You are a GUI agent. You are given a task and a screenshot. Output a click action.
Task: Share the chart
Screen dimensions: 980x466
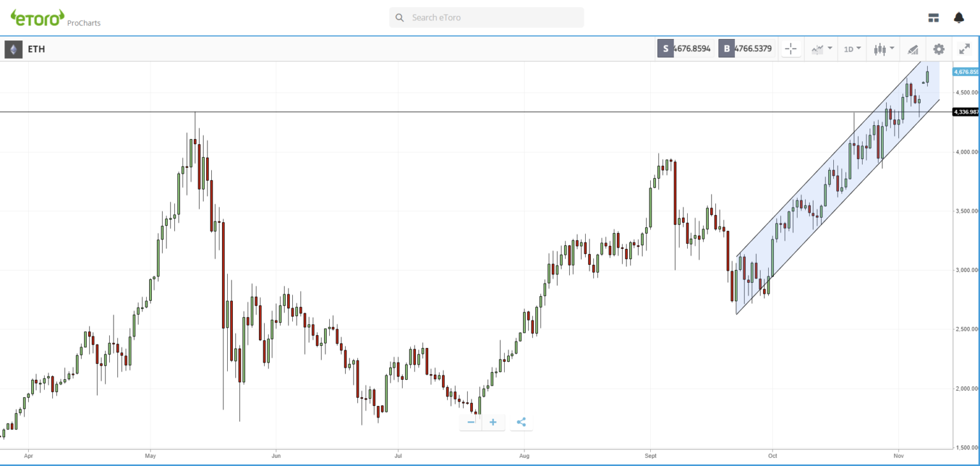pos(521,422)
